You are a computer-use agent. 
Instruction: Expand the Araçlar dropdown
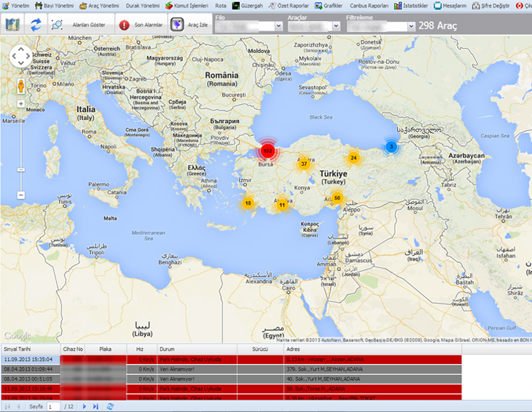click(x=336, y=26)
